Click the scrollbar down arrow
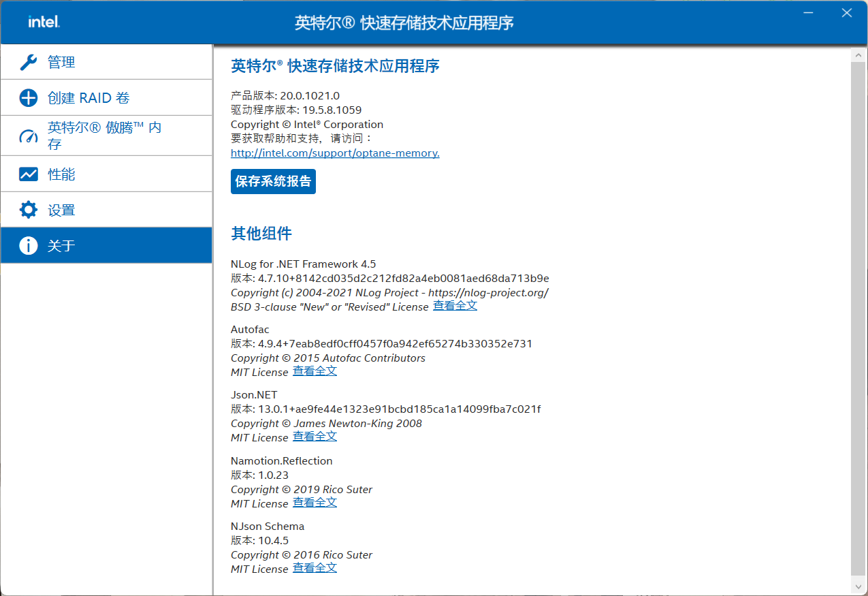This screenshot has height=596, width=868. pos(858,585)
